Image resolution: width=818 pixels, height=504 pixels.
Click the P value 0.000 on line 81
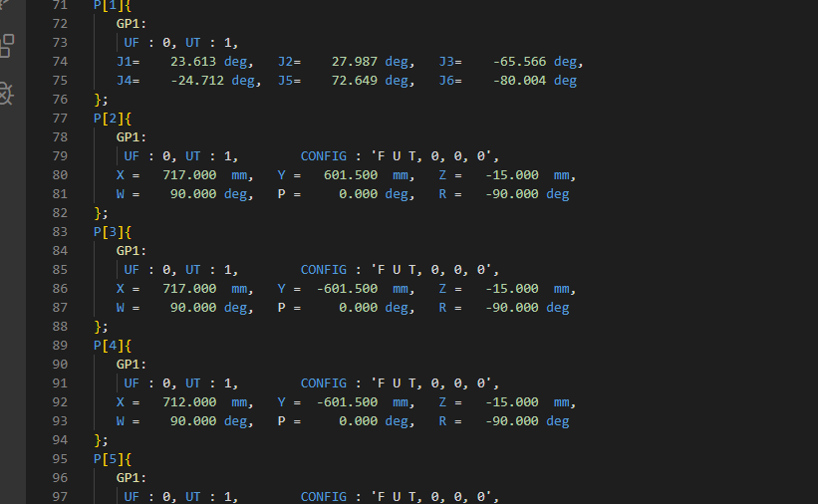click(x=358, y=194)
